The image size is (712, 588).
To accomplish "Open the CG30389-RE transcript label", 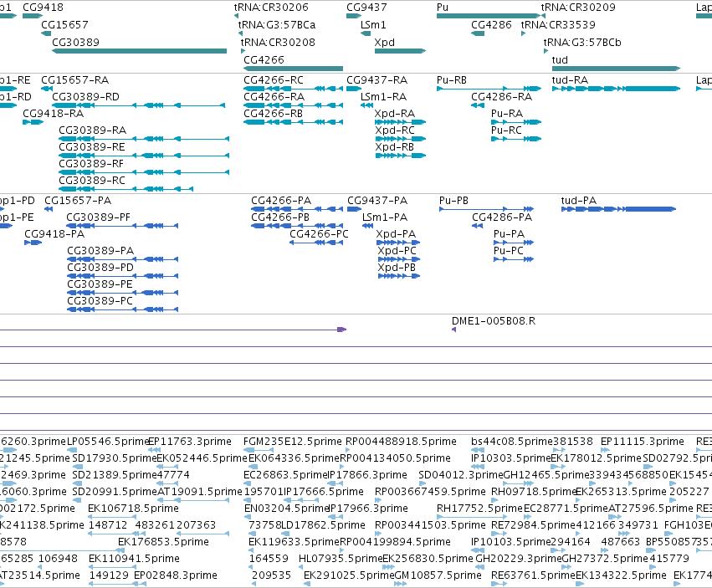I will (x=92, y=147).
